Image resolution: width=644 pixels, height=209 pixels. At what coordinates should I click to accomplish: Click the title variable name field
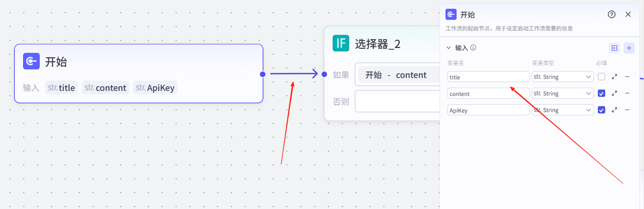(x=488, y=77)
